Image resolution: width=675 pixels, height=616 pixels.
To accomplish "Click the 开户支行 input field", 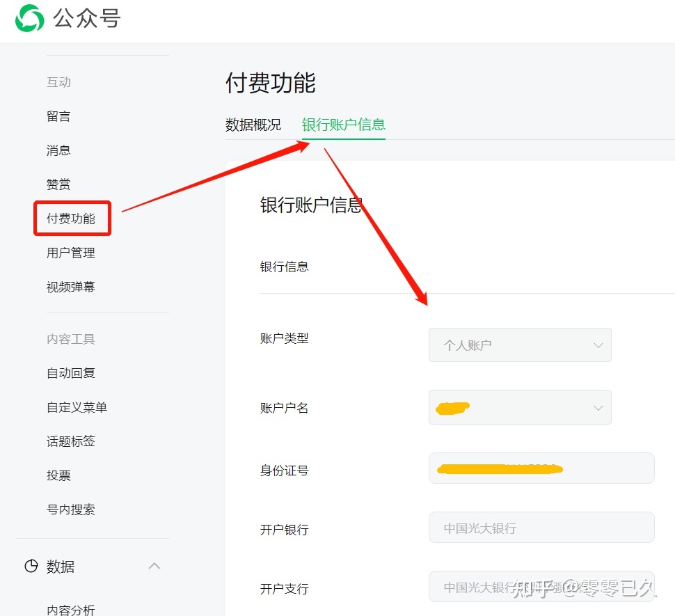I will pyautogui.click(x=541, y=586).
